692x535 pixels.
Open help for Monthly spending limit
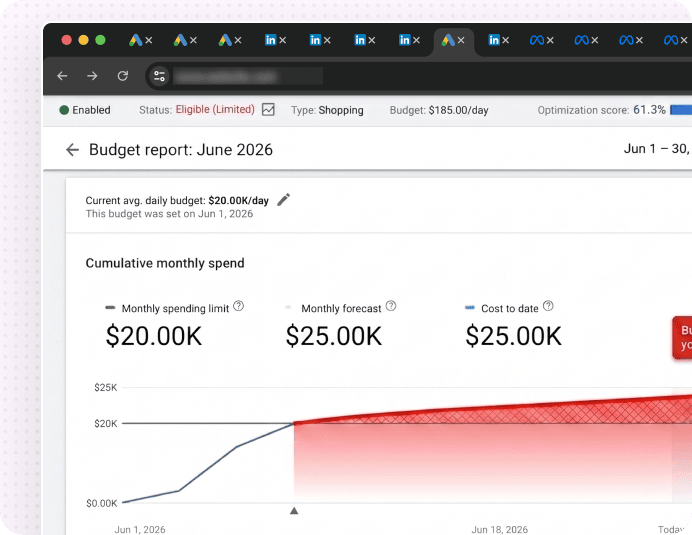238,306
